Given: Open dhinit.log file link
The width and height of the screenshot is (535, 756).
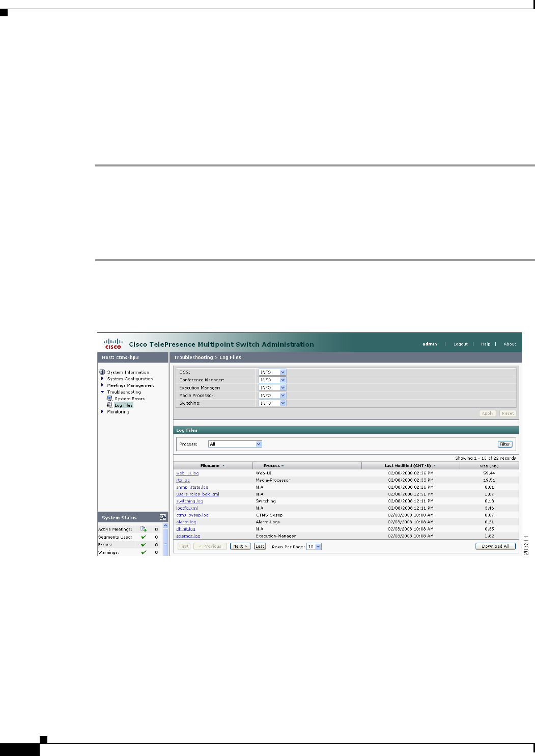Looking at the screenshot, I should click(x=186, y=529).
